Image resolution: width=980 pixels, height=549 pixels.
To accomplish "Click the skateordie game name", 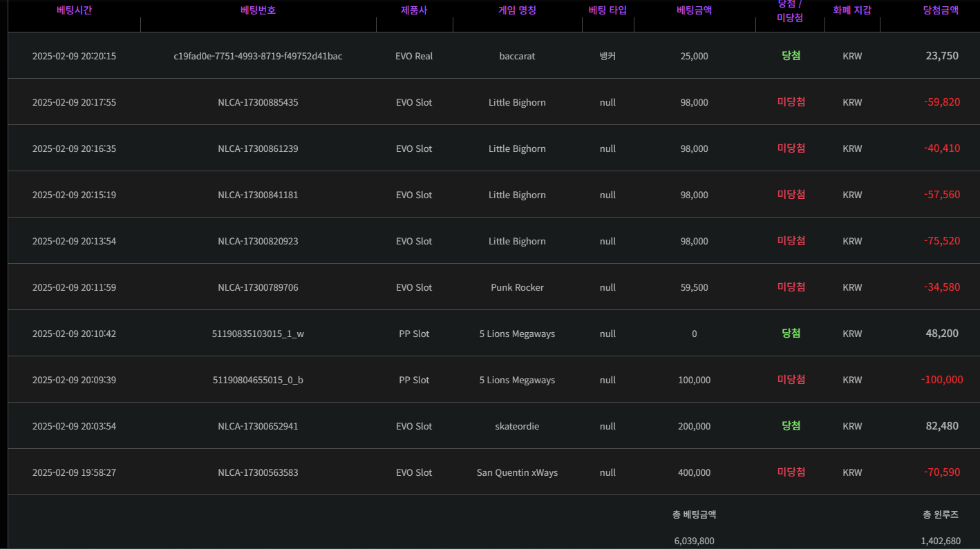I will [x=517, y=426].
